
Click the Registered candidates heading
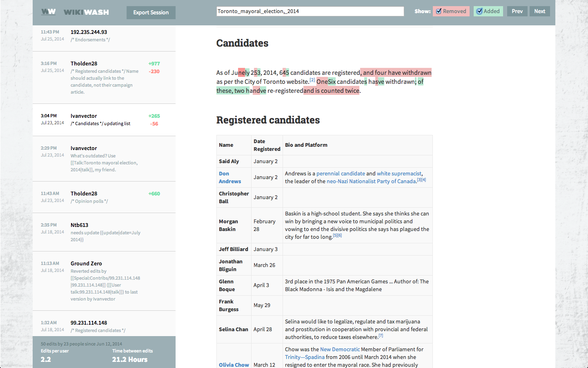coord(268,120)
